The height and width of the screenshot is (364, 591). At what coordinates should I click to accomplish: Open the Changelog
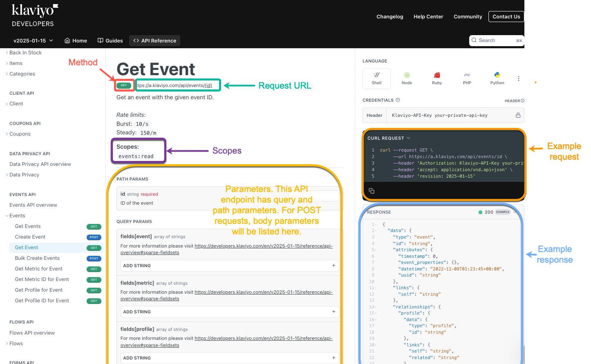[390, 17]
